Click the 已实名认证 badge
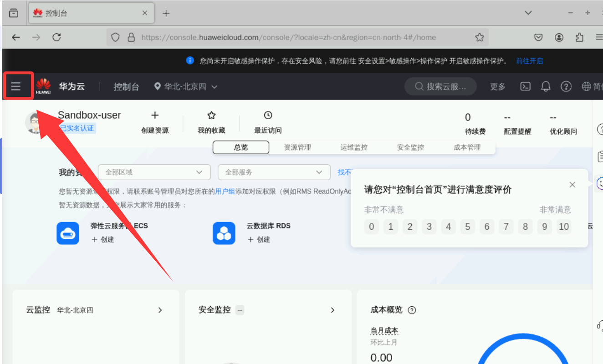Viewport: 603px width, 364px height. point(77,128)
